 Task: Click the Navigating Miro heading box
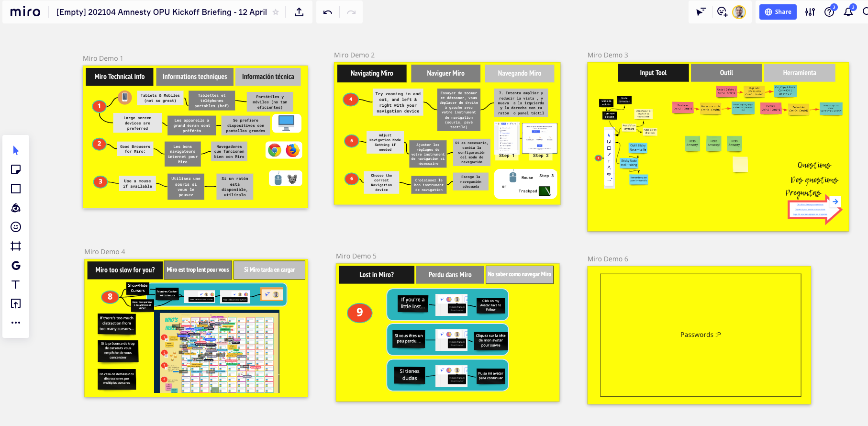[372, 73]
